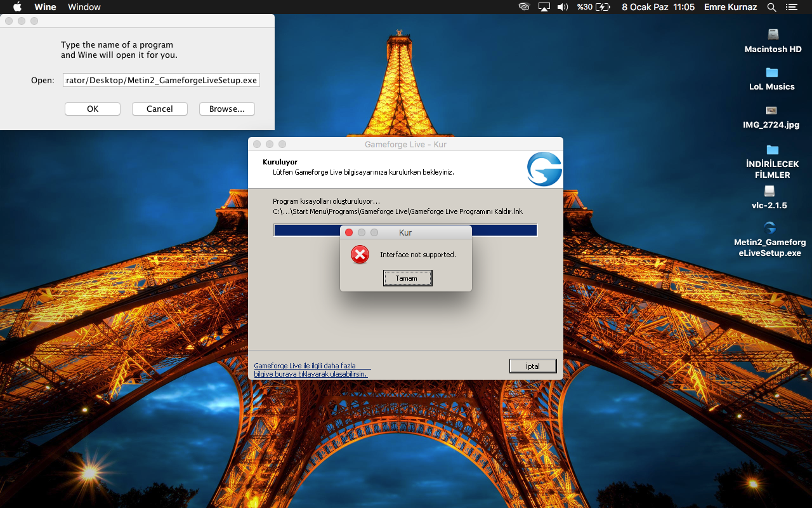This screenshot has height=508, width=812.
Task: Click the Gameforge Live - Kur title bar
Action: (x=405, y=144)
